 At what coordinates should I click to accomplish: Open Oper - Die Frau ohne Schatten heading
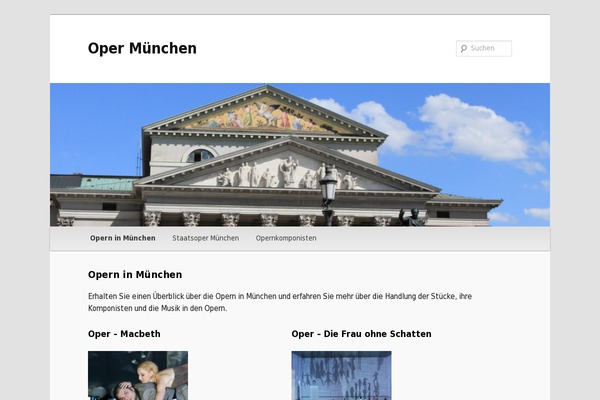[362, 334]
